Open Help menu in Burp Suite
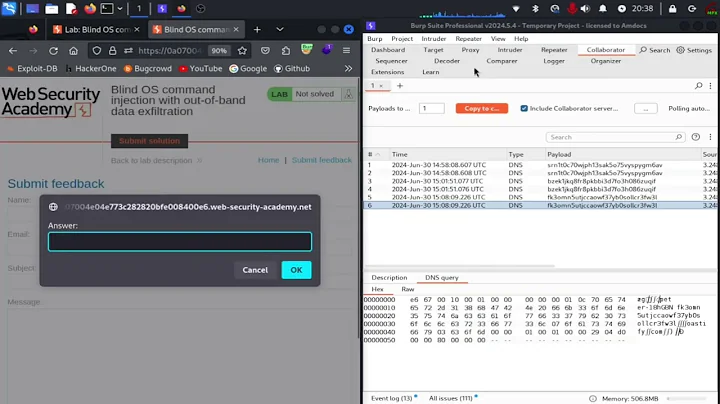Screen dimensions: 720x404 521,39
